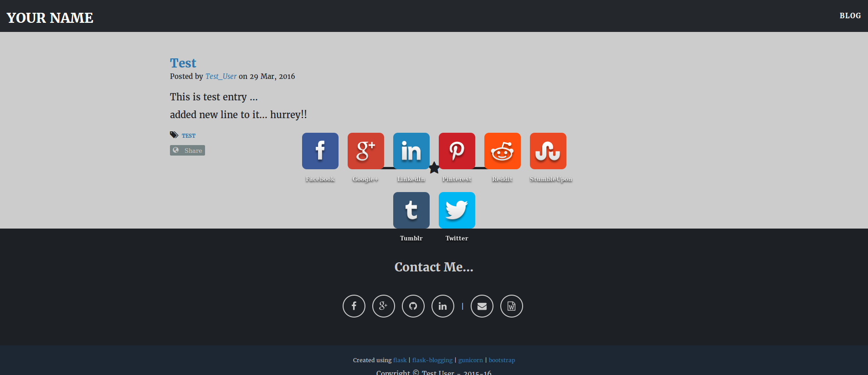Click the post date 29 Mar, 2016
Image resolution: width=868 pixels, height=375 pixels.
click(272, 76)
